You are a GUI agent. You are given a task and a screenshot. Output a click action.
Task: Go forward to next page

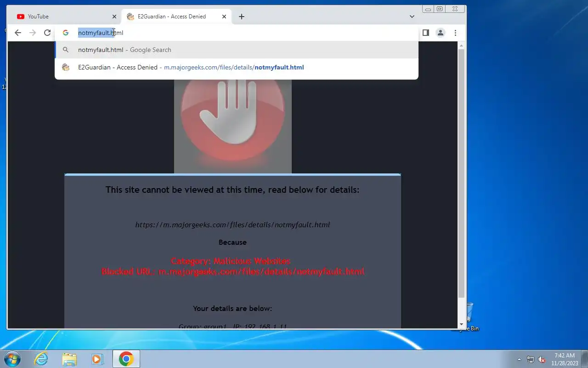pyautogui.click(x=33, y=33)
